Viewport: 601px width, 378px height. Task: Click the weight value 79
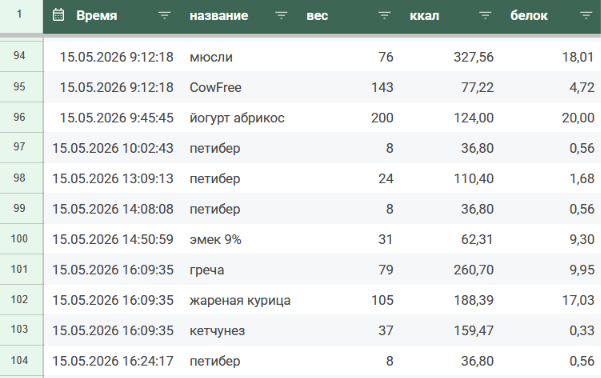tap(386, 270)
